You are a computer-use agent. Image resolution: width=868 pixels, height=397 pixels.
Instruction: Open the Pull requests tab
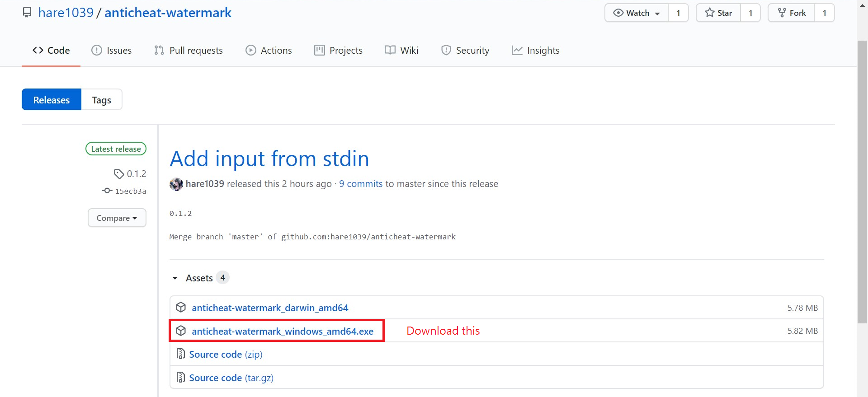pos(189,50)
